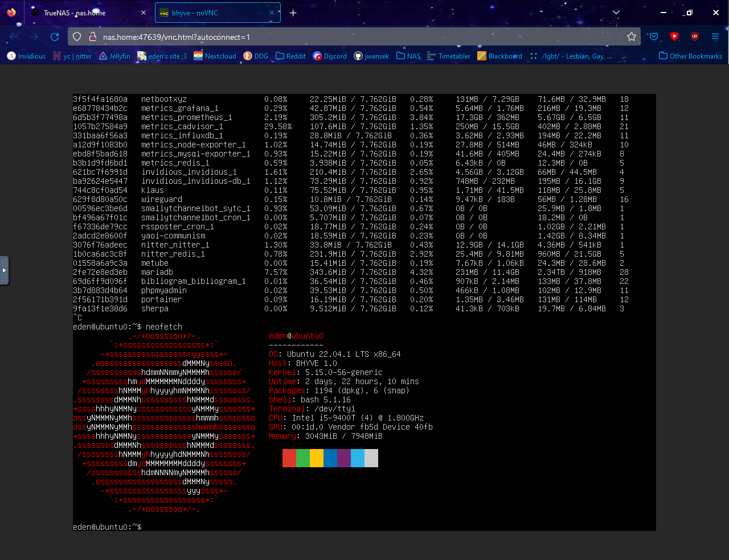The image size is (729, 560).
Task: Click the yellow neofetch color block
Action: [x=317, y=458]
